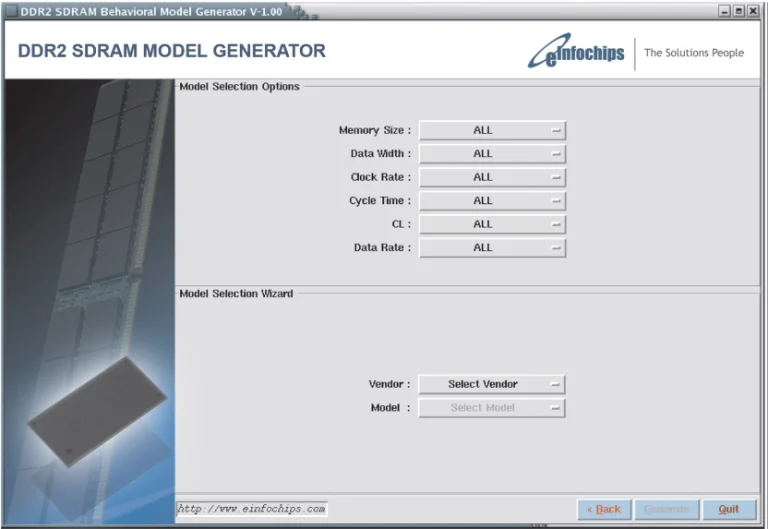The height and width of the screenshot is (529, 768).
Task: Click the Clock Rate label
Action: pyautogui.click(x=381, y=177)
